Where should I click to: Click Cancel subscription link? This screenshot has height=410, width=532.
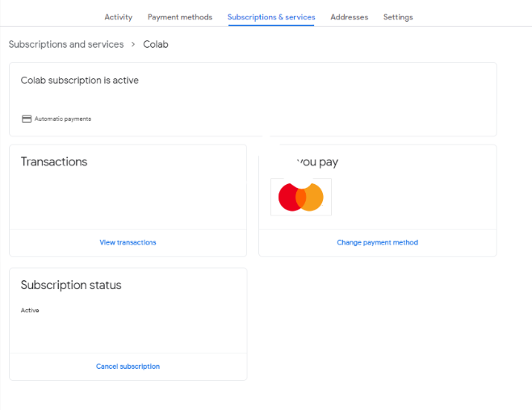128,366
